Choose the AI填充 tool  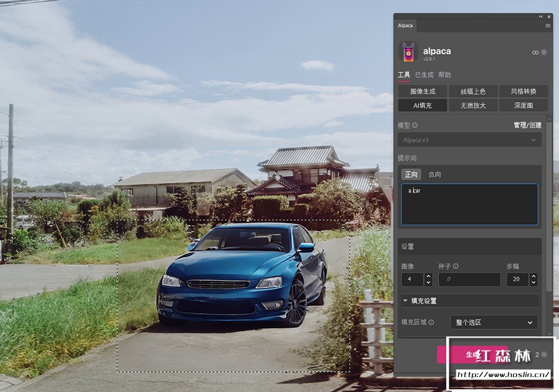422,105
